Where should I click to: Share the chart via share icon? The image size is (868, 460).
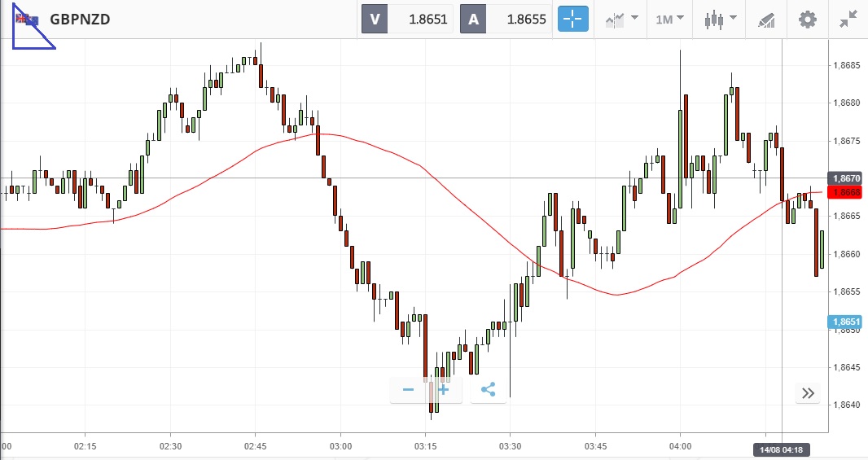point(488,390)
